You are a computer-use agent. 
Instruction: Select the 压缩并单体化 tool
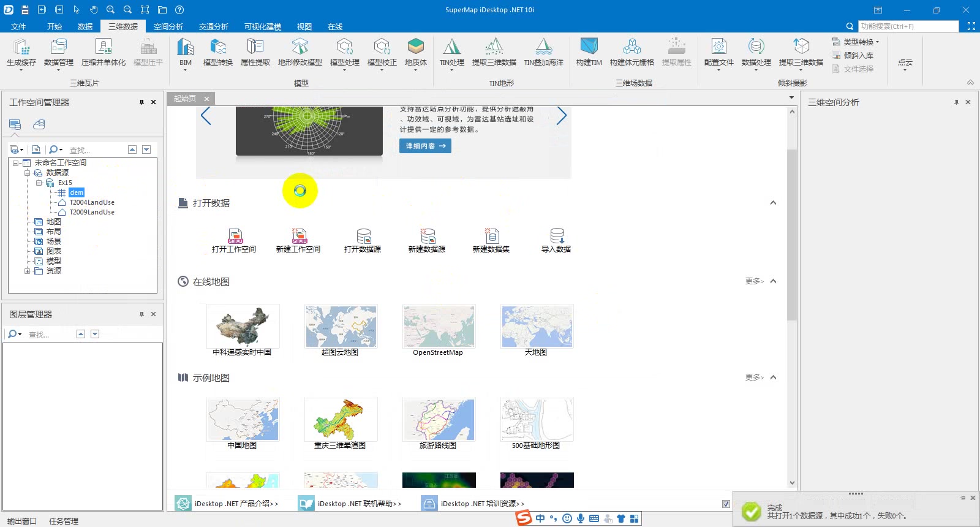104,53
